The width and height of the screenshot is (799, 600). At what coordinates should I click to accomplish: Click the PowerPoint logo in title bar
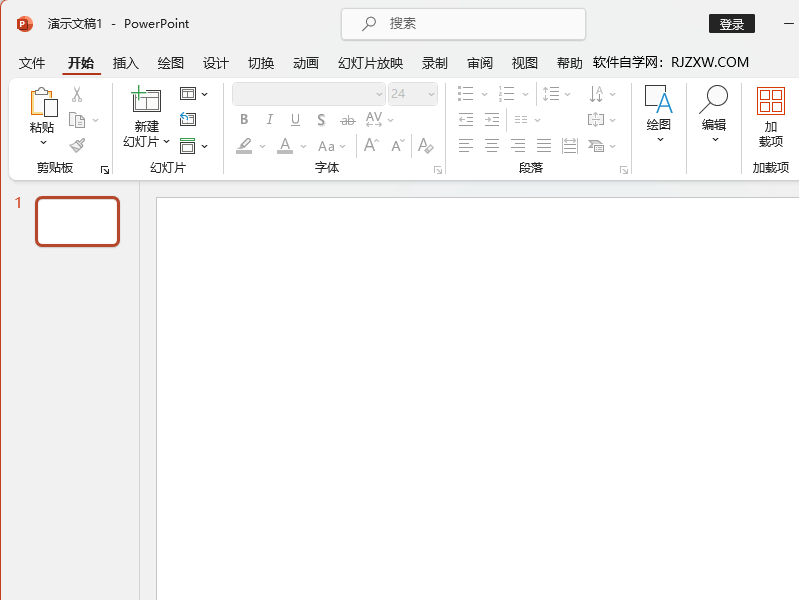click(x=24, y=24)
